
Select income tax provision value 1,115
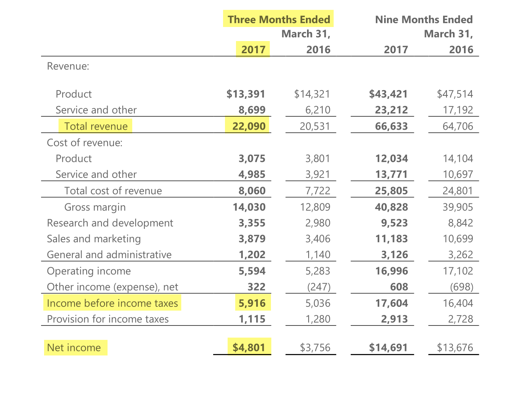pyautogui.click(x=252, y=319)
